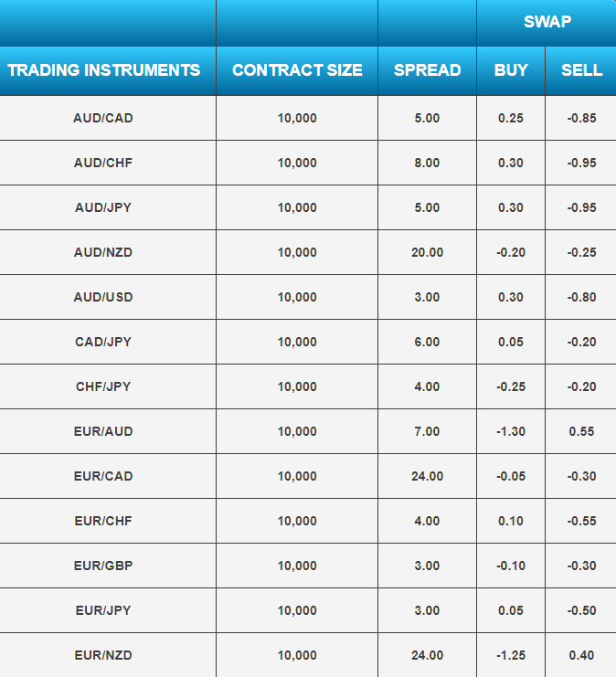Select the SELL column header

click(x=581, y=70)
